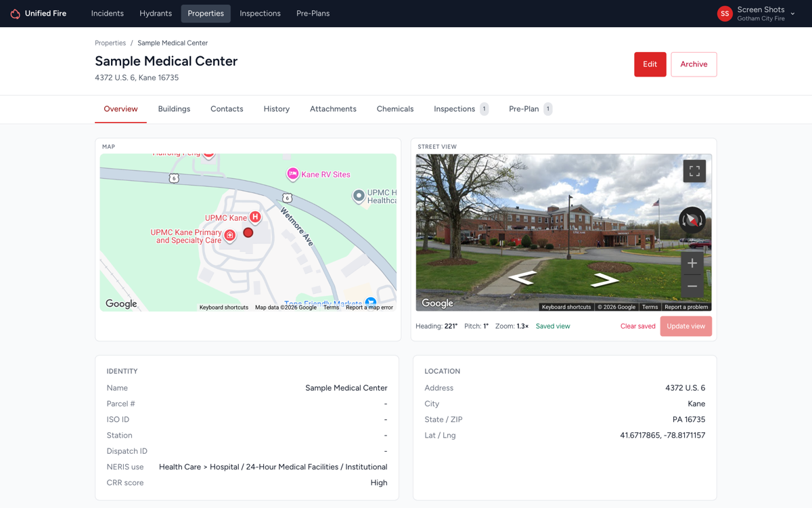
Task: Click Properties breadcrumb link
Action: pyautogui.click(x=110, y=43)
